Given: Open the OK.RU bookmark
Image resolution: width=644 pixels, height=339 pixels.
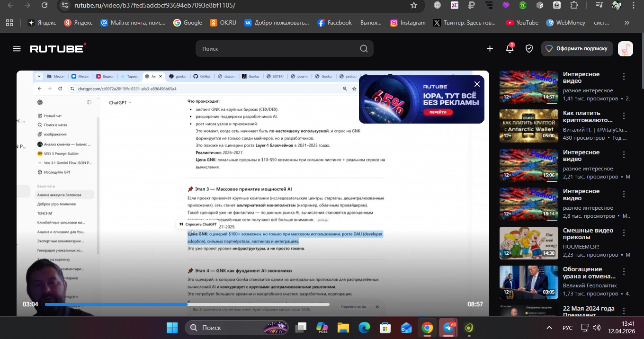Looking at the screenshot, I should point(223,22).
